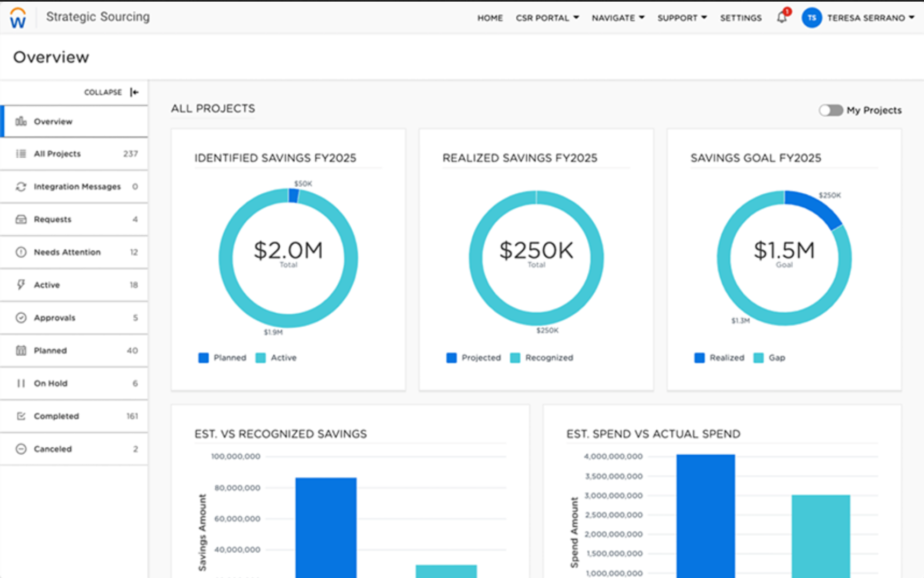Click the ALL PROJECTS heading
Image resolution: width=924 pixels, height=578 pixels.
tap(213, 109)
